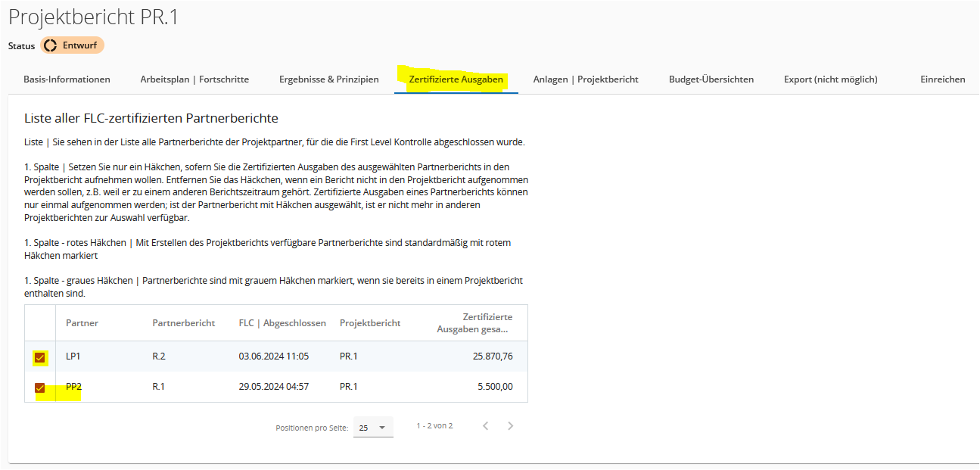Sort by FLC | Abgeschlossen column header
The width and height of the screenshot is (980, 470).
[282, 323]
